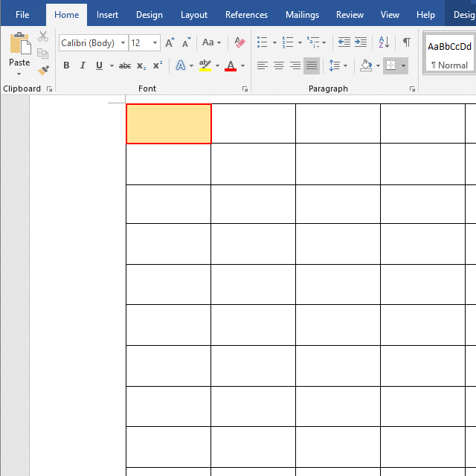Align text right
The image size is (476, 476).
[295, 65]
